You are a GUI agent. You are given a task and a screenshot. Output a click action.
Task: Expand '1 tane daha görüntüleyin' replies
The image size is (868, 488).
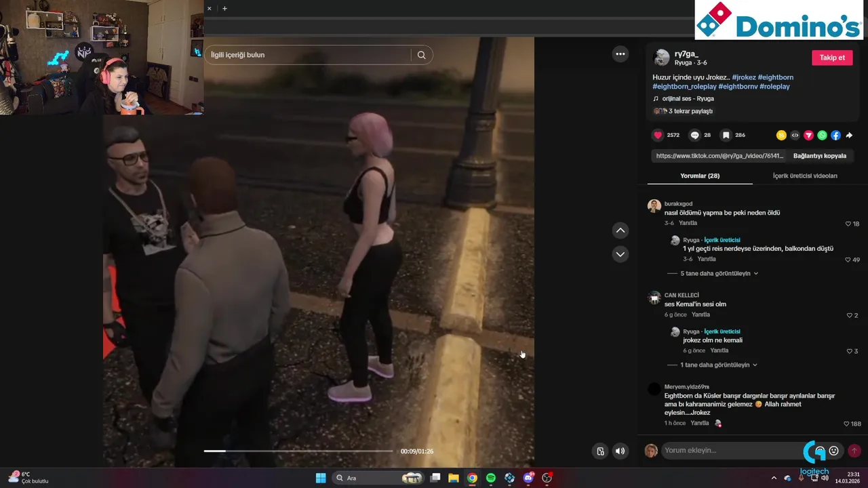click(719, 365)
